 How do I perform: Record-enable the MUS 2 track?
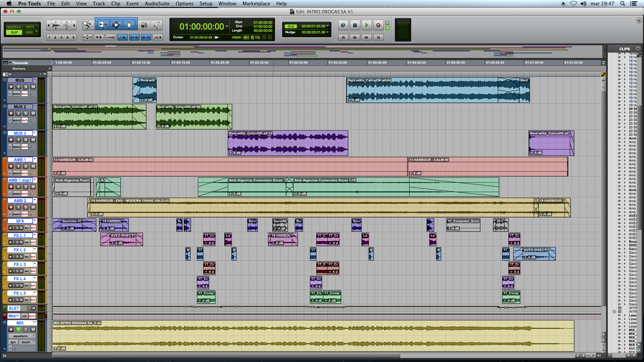tap(11, 113)
